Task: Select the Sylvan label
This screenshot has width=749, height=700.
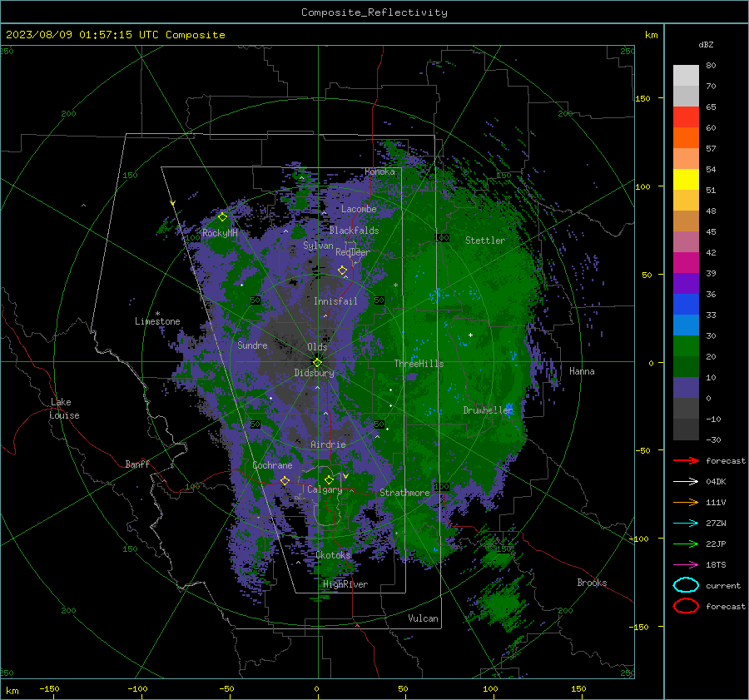Action: 318,246
